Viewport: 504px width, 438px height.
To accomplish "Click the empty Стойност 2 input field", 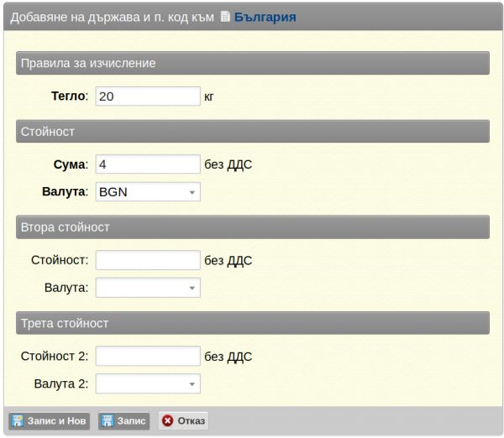I will tap(148, 356).
